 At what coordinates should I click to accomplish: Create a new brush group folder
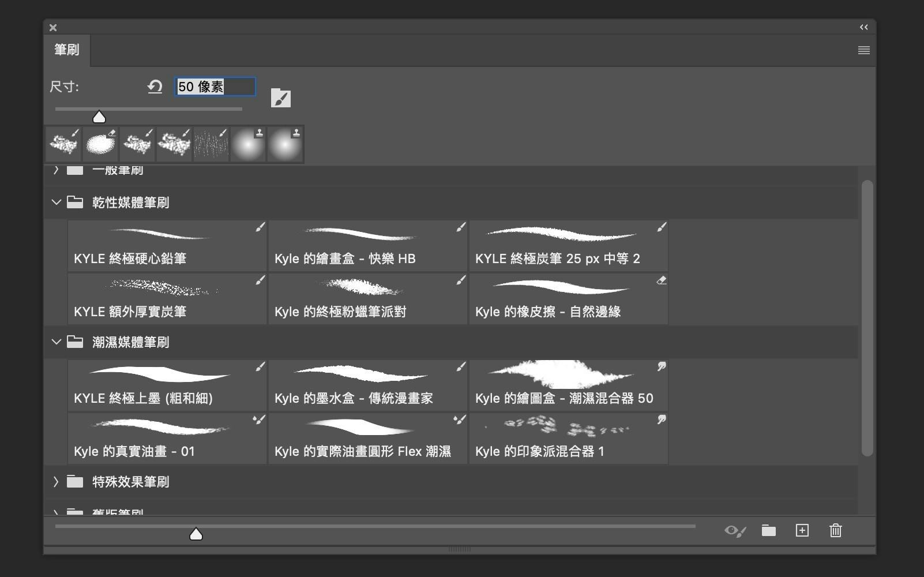[768, 530]
